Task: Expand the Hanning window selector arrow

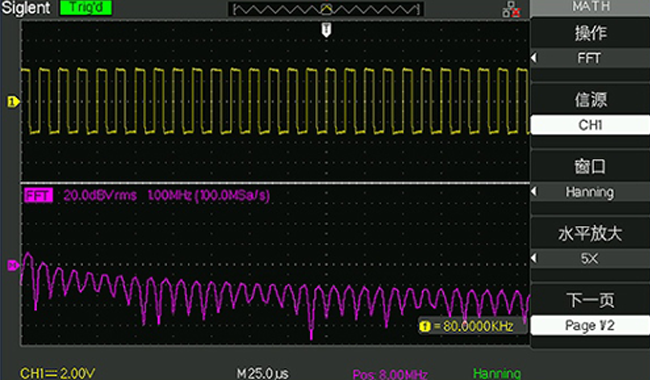Action: click(534, 192)
